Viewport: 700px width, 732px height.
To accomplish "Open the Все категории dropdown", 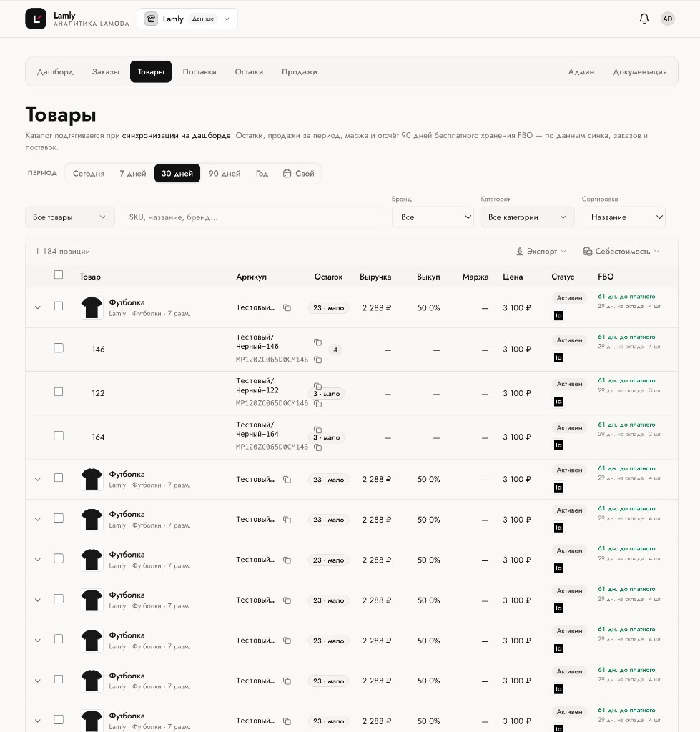I will click(x=528, y=217).
